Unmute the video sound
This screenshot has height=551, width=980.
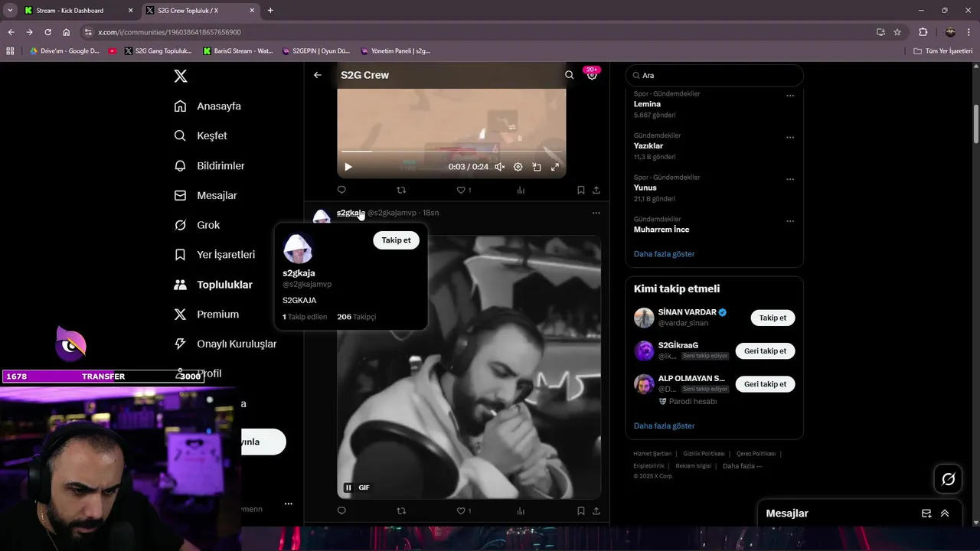pyautogui.click(x=500, y=167)
